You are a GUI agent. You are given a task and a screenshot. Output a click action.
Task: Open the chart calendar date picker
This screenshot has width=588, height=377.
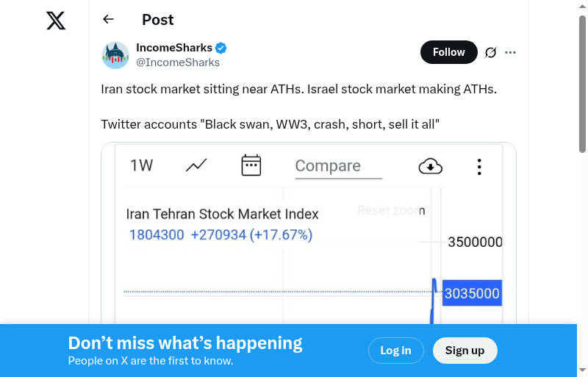251,165
